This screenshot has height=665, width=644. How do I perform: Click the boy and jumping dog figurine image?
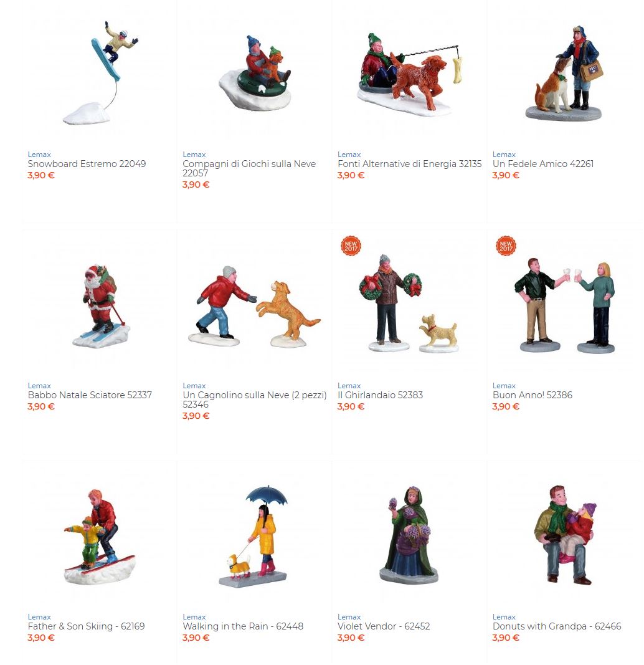point(254,307)
